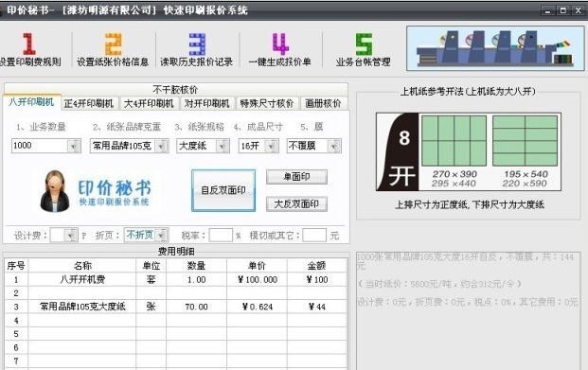The image size is (588, 370).
Task: Click the 自反双面印 button
Action: click(x=223, y=190)
